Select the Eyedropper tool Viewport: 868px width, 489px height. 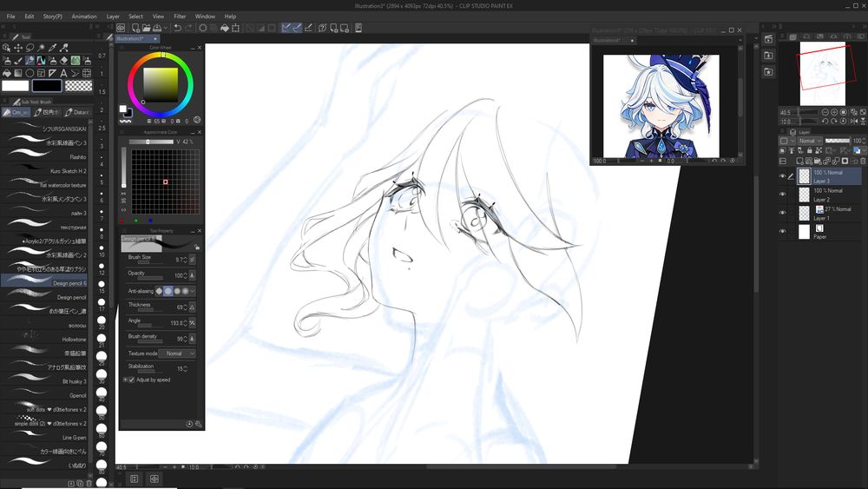(x=53, y=48)
